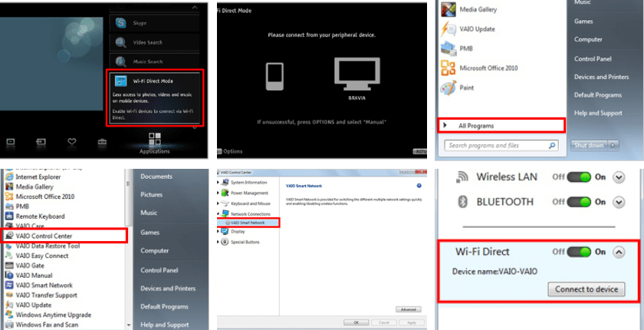The width and height of the screenshot is (644, 330).
Task: Click the Paint palette icon
Action: [x=448, y=87]
